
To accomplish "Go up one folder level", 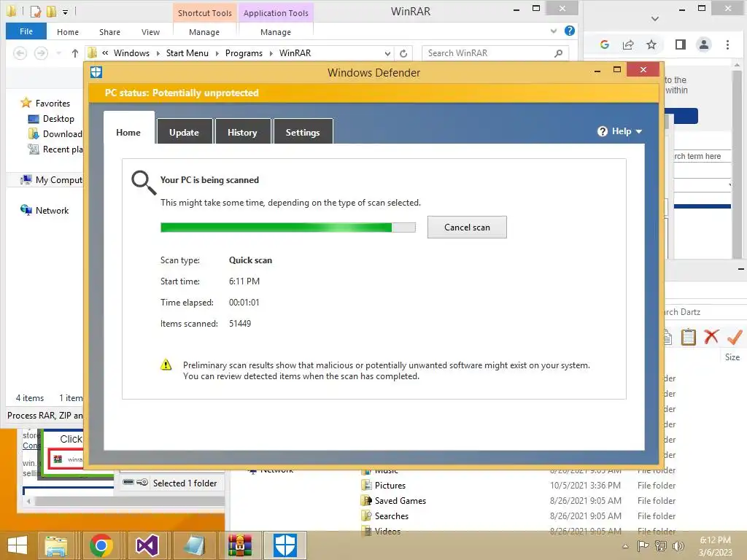I will [75, 52].
